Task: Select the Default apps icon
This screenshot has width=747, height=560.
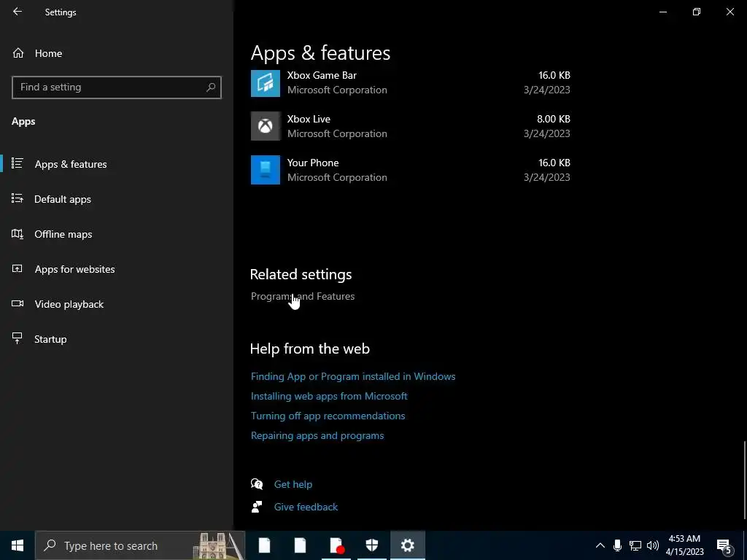Action: coord(18,198)
